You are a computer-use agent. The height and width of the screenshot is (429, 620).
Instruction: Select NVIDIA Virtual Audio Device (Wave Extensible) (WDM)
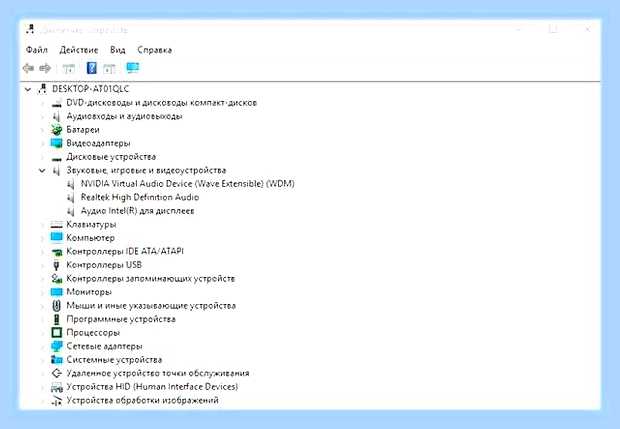pos(187,184)
